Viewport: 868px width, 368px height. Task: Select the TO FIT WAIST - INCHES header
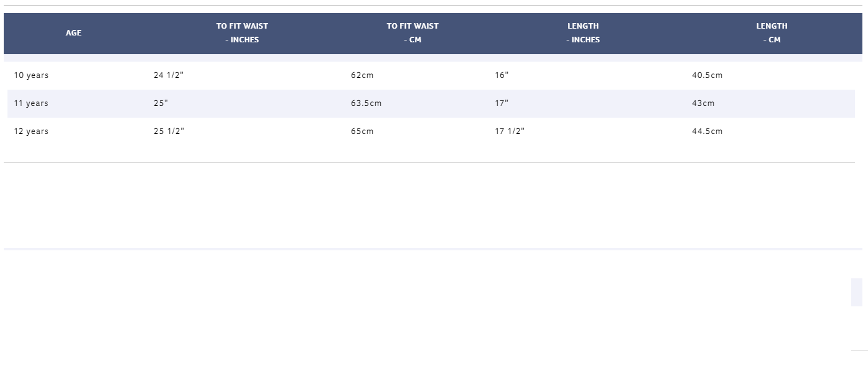point(242,33)
